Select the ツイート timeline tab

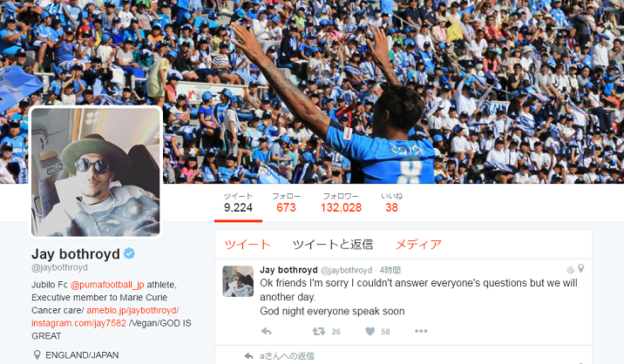tap(248, 244)
